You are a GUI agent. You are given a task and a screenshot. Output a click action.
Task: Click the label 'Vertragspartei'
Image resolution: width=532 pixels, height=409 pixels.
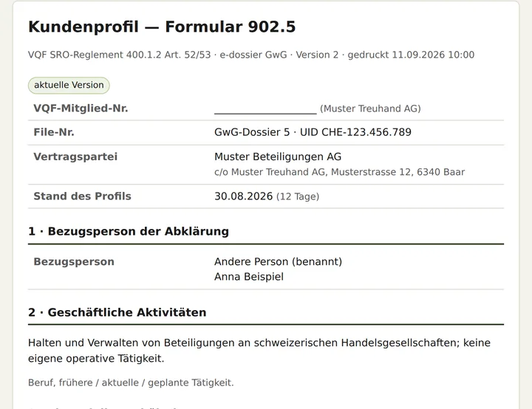tap(75, 157)
